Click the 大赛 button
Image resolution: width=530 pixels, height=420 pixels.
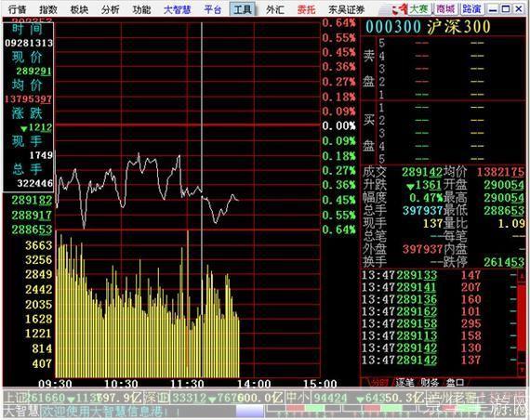pyautogui.click(x=419, y=8)
